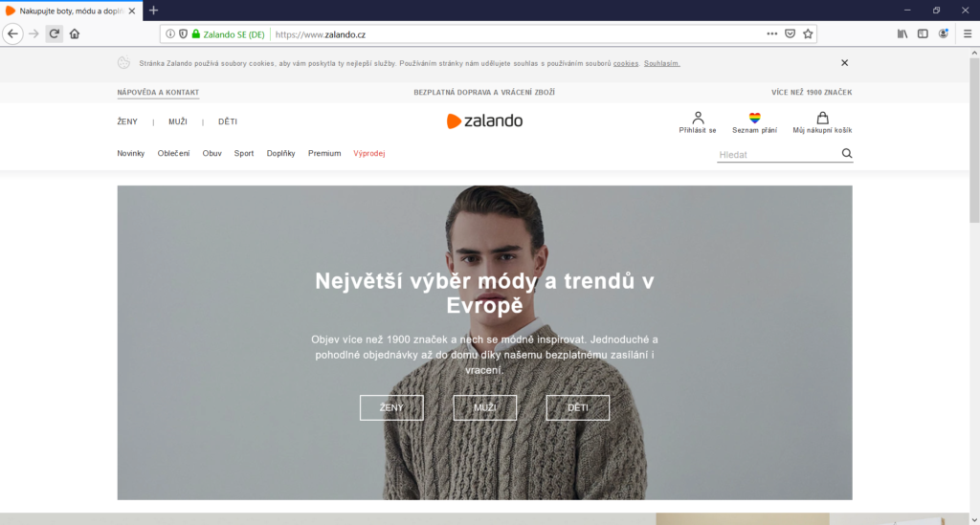Open the browser library icon
This screenshot has height=525, width=980.
tap(902, 34)
